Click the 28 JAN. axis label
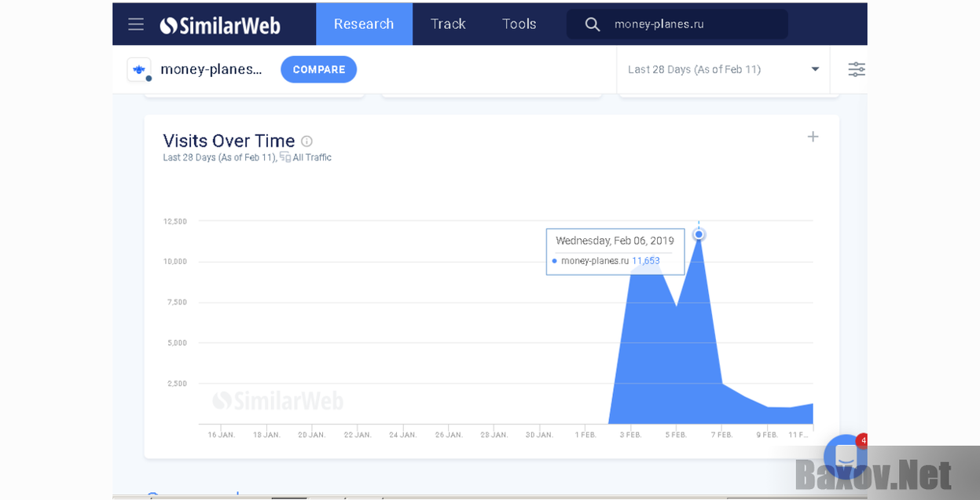 click(494, 435)
